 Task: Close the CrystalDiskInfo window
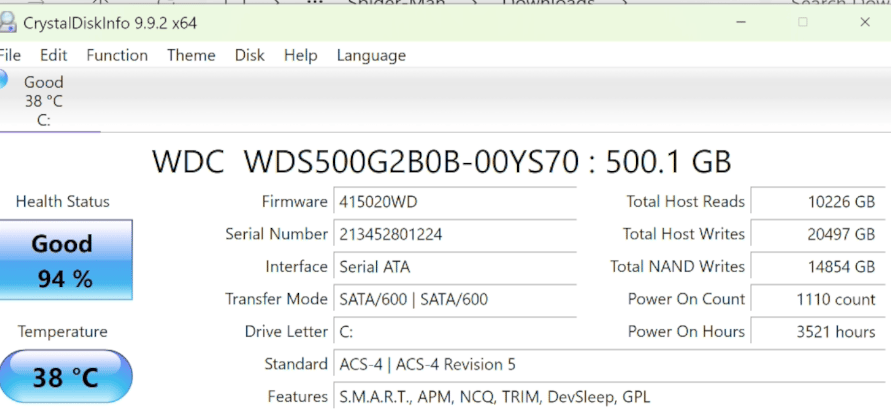click(865, 23)
